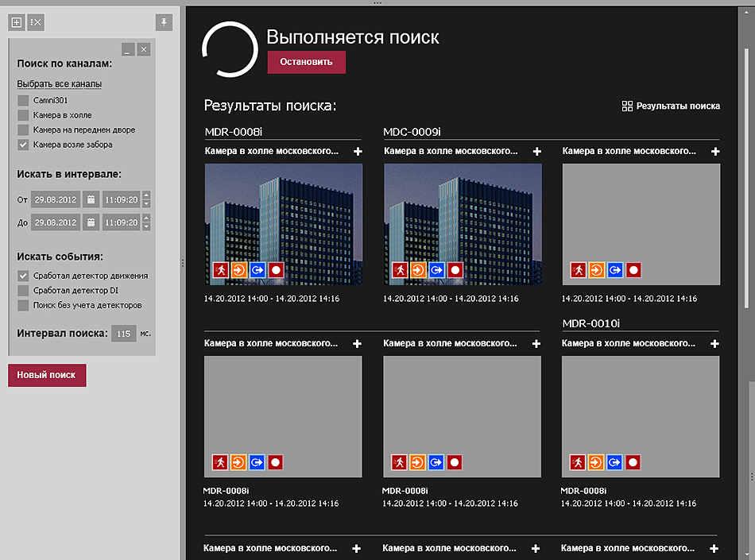Edit the search interval field 115
Screen dimensions: 755x560
(x=124, y=334)
